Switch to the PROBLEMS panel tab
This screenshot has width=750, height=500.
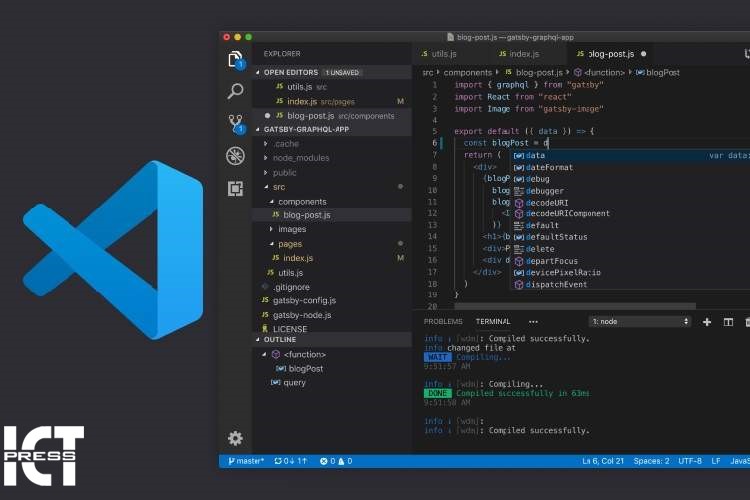pos(443,322)
